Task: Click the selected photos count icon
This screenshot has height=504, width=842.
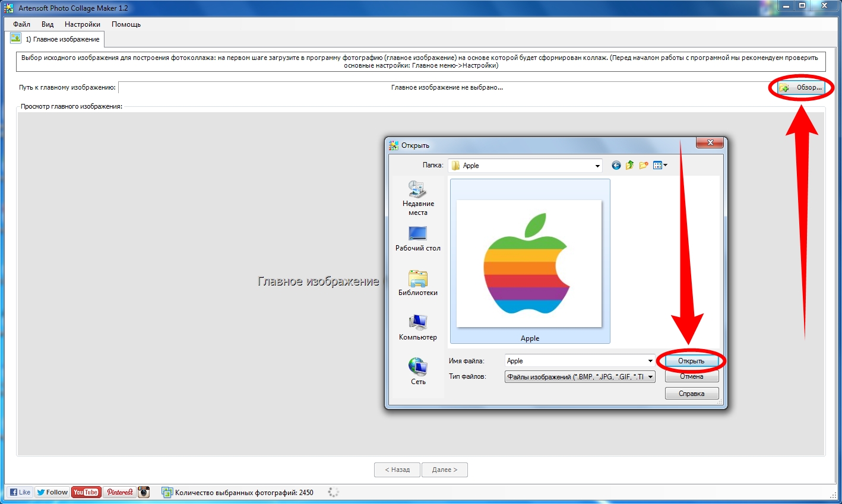Action: 167,492
